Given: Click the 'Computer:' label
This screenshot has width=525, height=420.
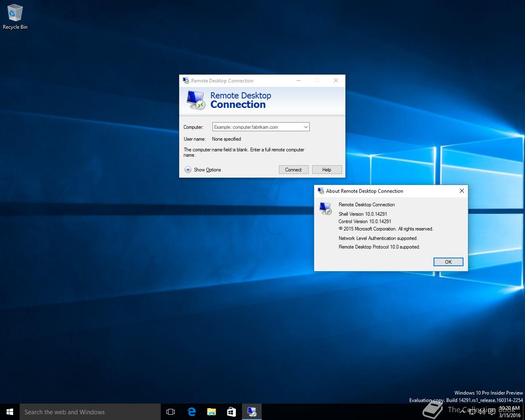Looking at the screenshot, I should (193, 127).
